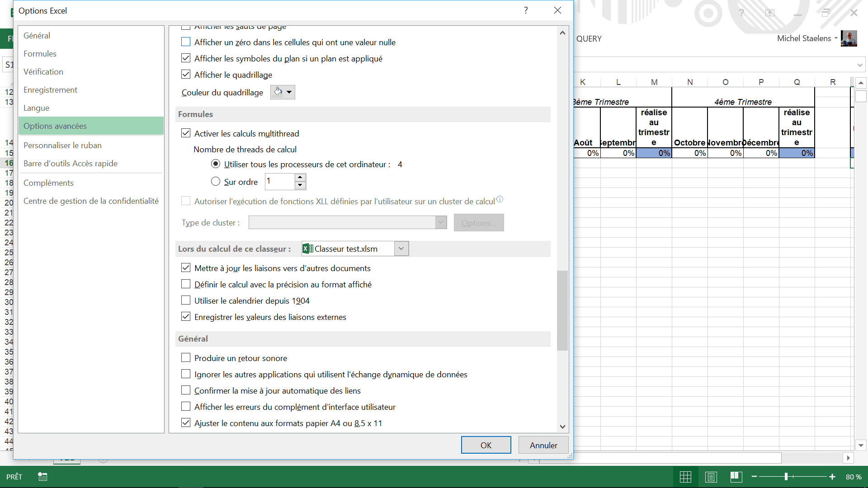Screen dimensions: 868x488
Task: Click Michel Staelens profile picture
Action: [849, 38]
